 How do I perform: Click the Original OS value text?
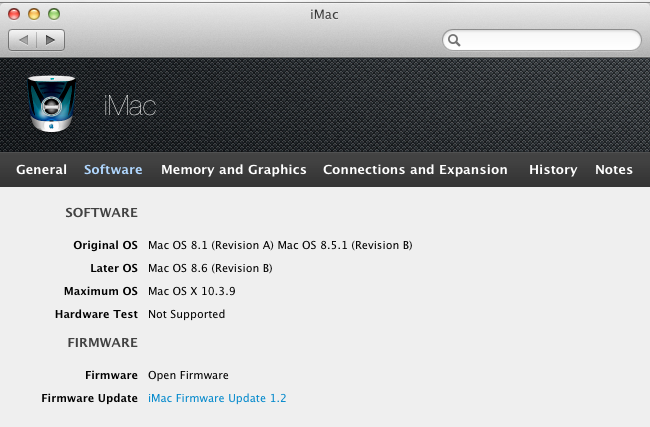pos(280,245)
